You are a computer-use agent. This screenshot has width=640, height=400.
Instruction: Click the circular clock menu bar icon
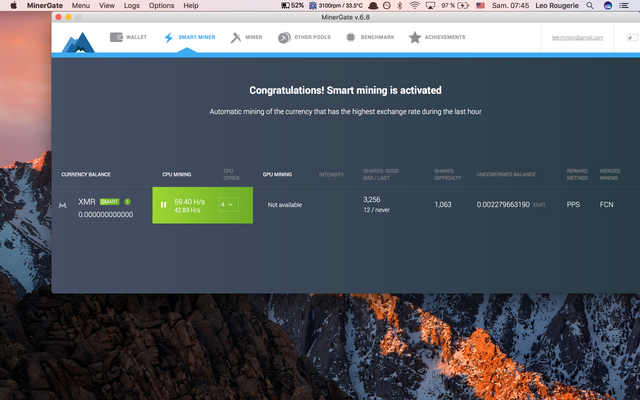point(387,5)
